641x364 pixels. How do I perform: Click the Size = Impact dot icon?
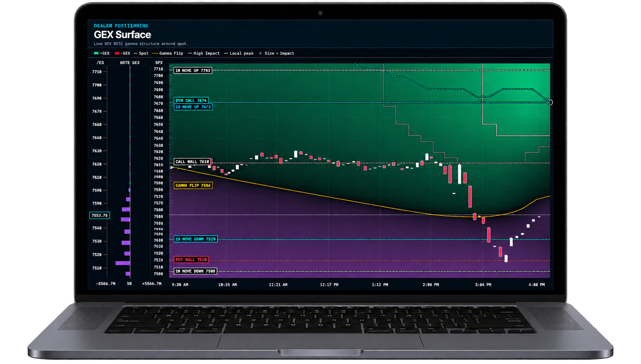pyautogui.click(x=261, y=54)
